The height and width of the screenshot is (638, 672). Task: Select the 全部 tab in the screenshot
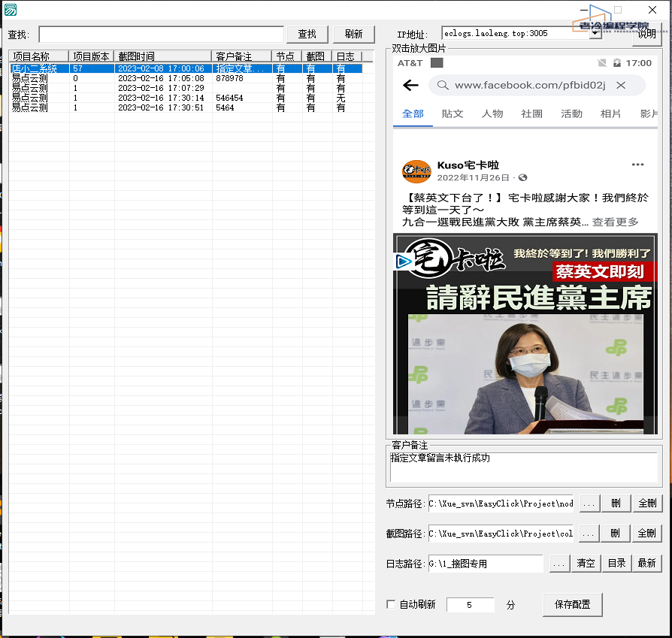coord(413,113)
